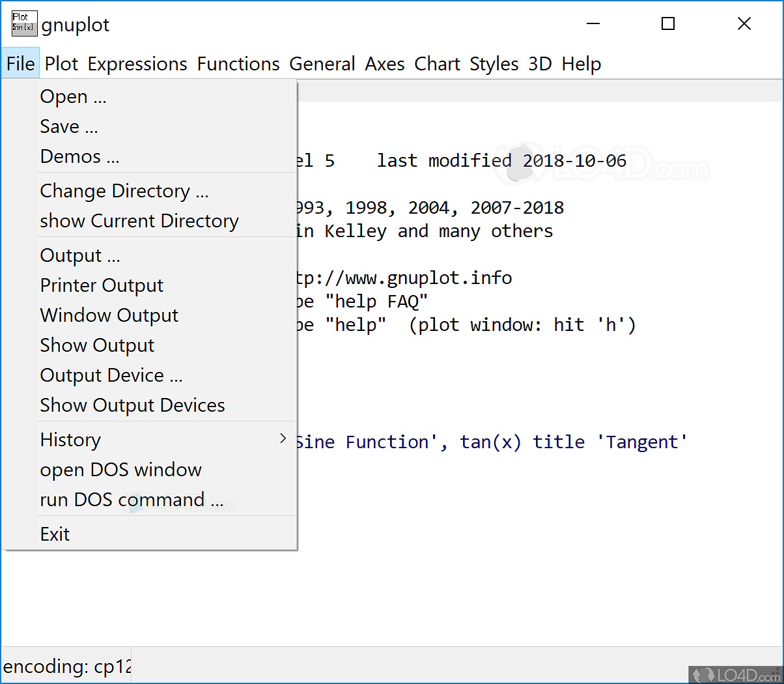Click the gnuplot app icon in title bar
This screenshot has width=784, height=684.
24,23
